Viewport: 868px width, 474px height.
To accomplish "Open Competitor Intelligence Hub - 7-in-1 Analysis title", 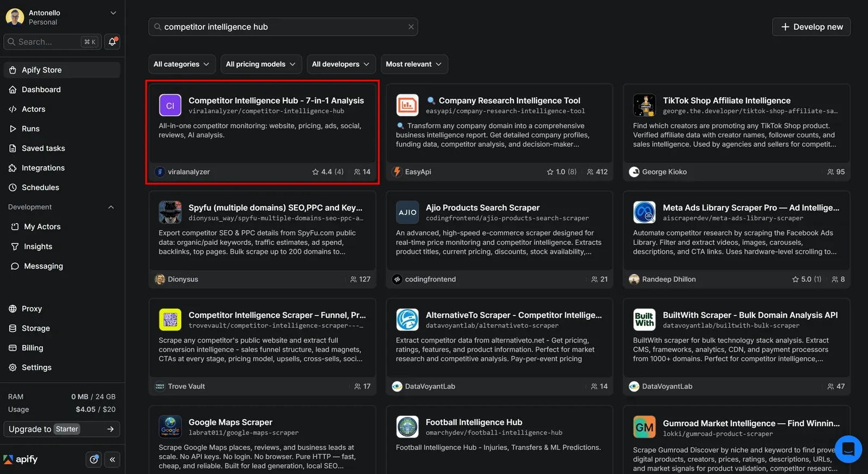I will pos(276,100).
